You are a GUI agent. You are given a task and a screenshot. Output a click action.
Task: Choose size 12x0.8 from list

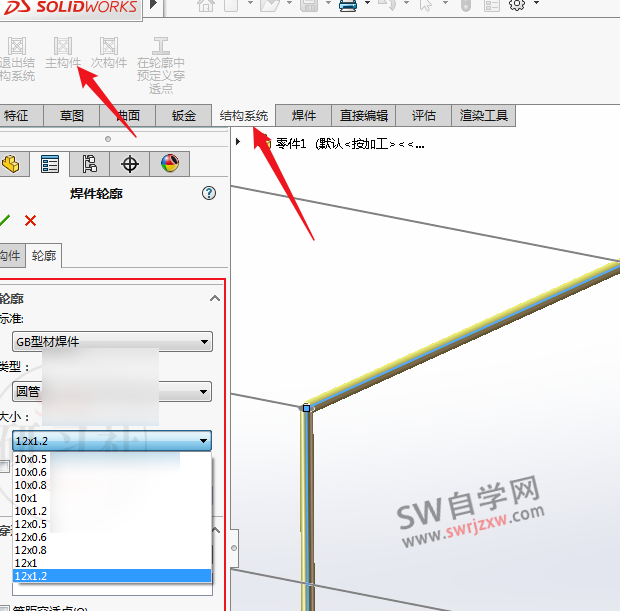[x=112, y=550]
